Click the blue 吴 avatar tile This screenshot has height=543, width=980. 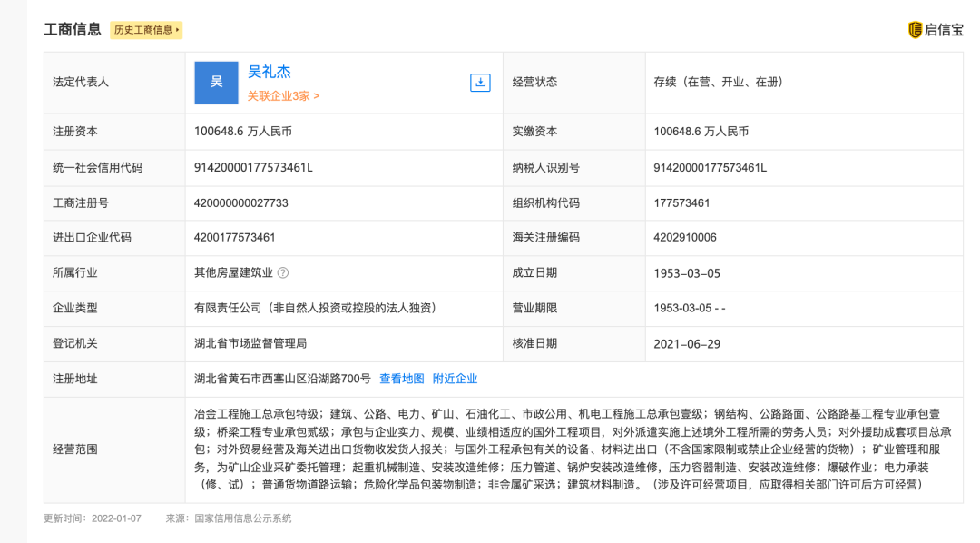[x=216, y=83]
